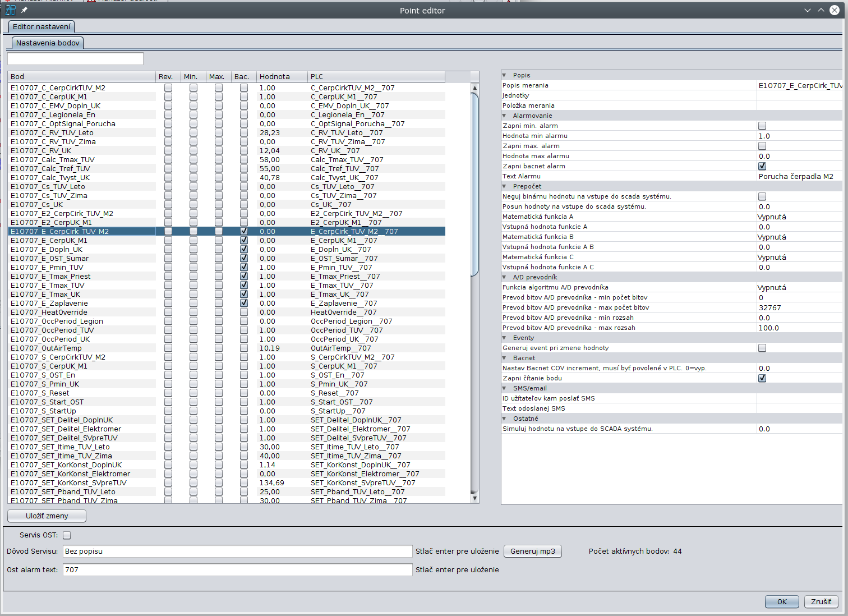
Task: Uncheck Zapni čítanie bodu checkbox
Action: (x=762, y=378)
